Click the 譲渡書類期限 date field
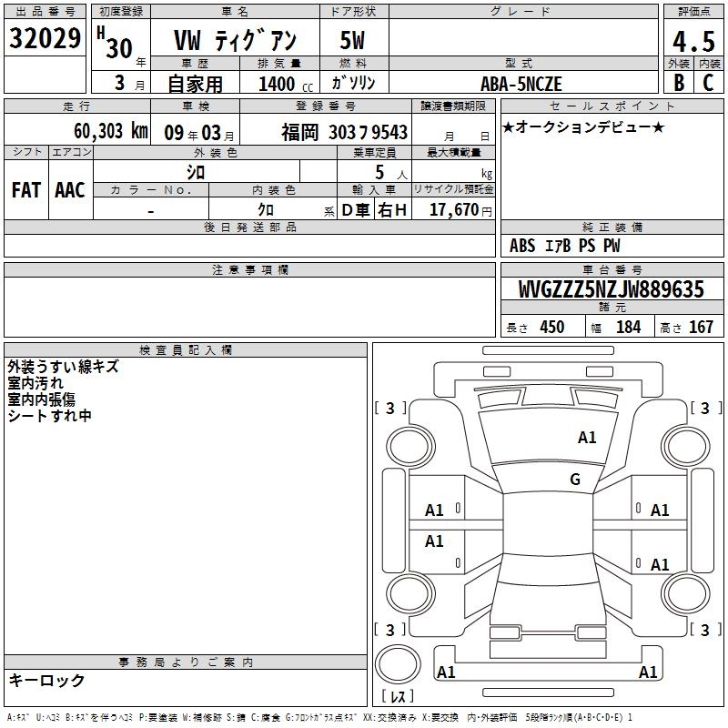The width and height of the screenshot is (728, 728). pos(453,129)
